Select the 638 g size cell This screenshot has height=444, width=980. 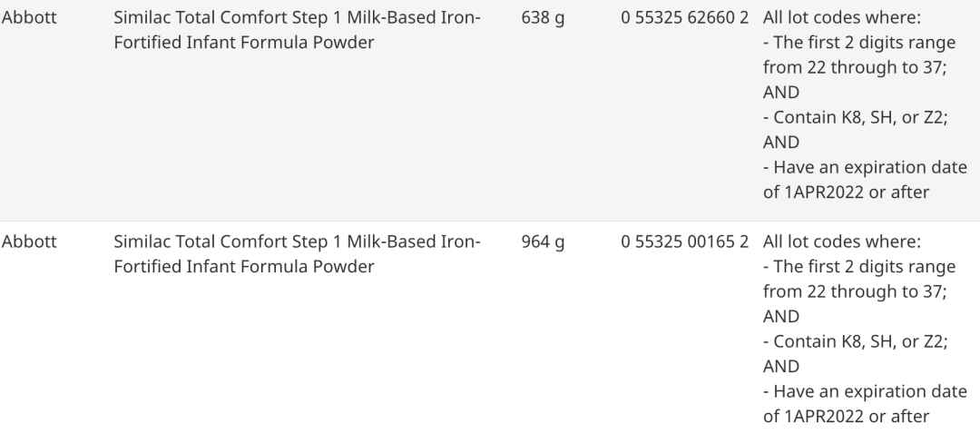[543, 18]
